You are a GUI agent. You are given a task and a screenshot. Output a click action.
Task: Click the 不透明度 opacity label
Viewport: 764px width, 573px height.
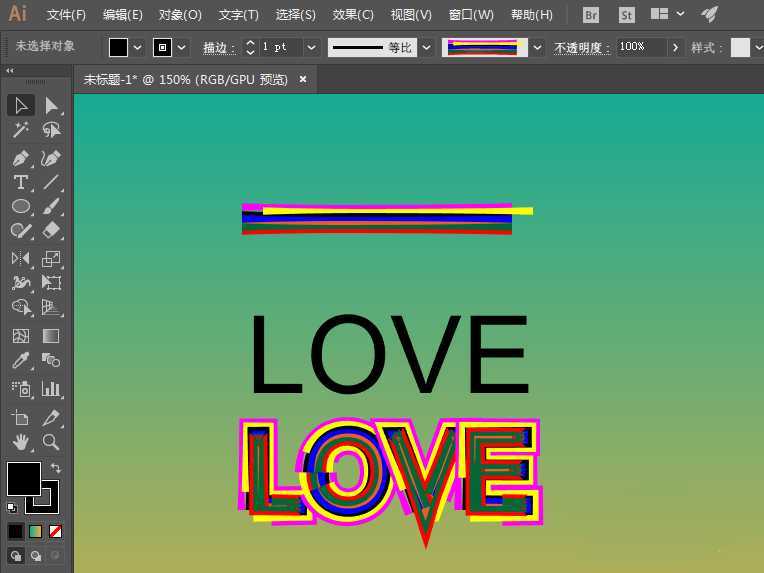pos(580,47)
